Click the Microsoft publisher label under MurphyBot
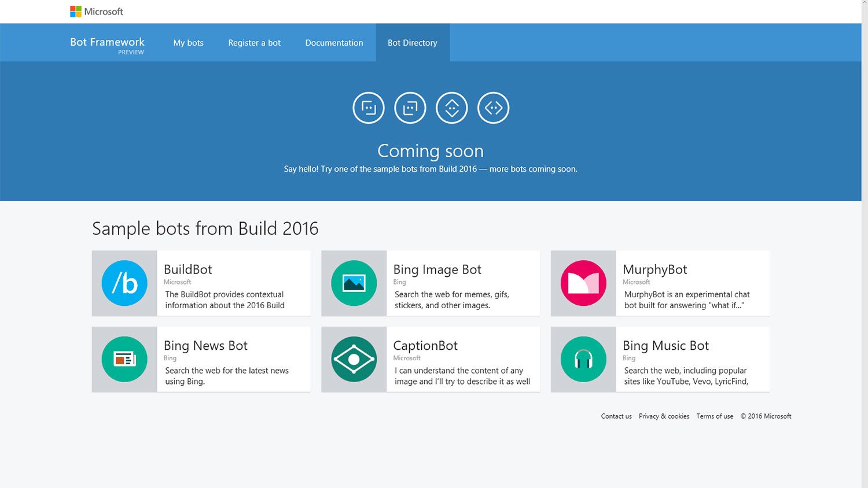868x488 pixels. [637, 282]
